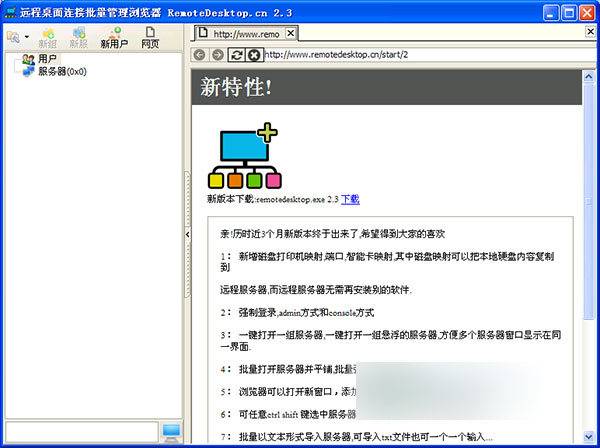Open the search tool dropdown arrow
600x448 pixels.
point(27,37)
